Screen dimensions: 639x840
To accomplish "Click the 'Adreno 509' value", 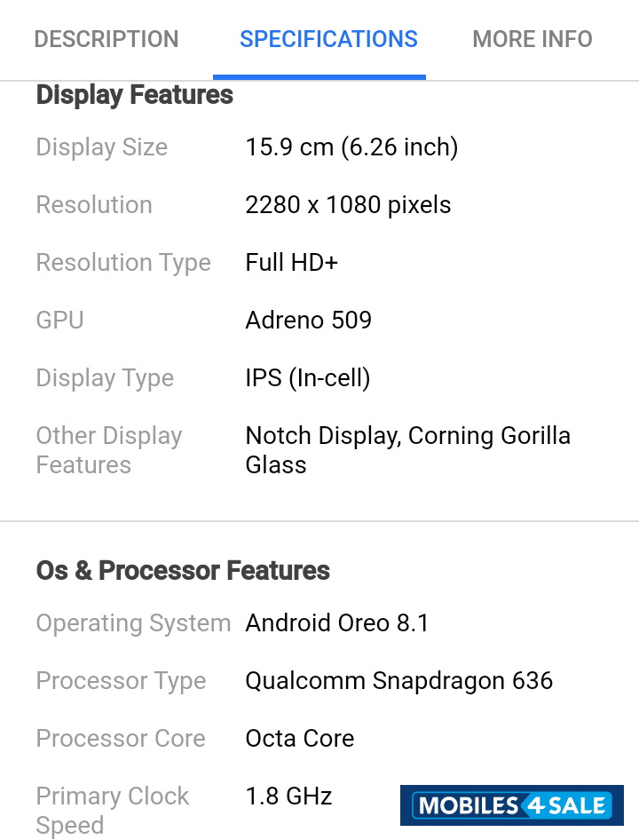I will (308, 320).
